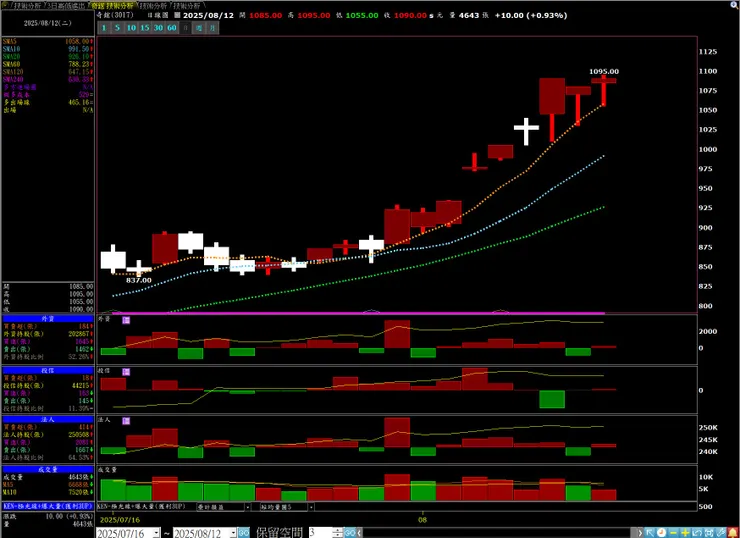
Task: Click the SMA120 legend entry
Action: [48, 72]
